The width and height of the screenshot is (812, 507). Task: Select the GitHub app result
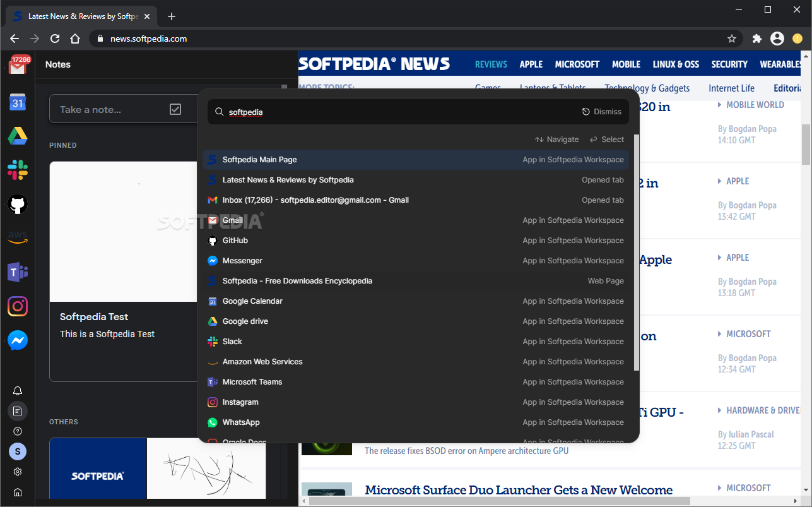pyautogui.click(x=416, y=241)
